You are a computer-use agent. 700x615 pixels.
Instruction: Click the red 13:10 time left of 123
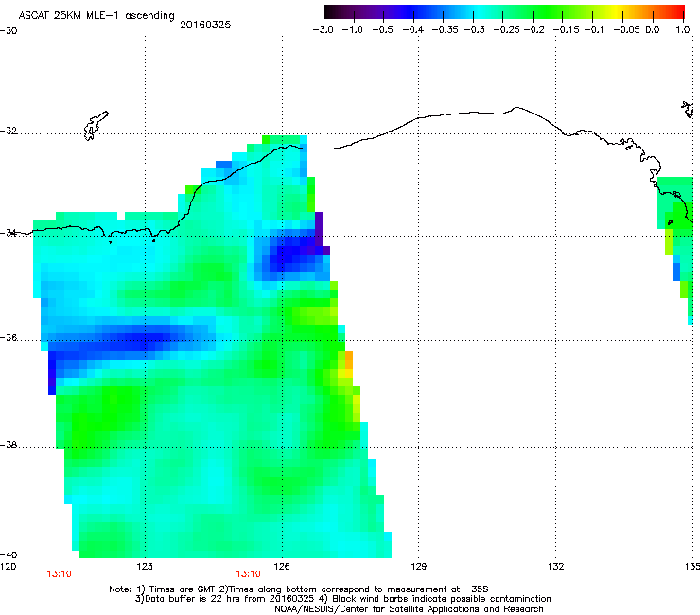point(59,574)
